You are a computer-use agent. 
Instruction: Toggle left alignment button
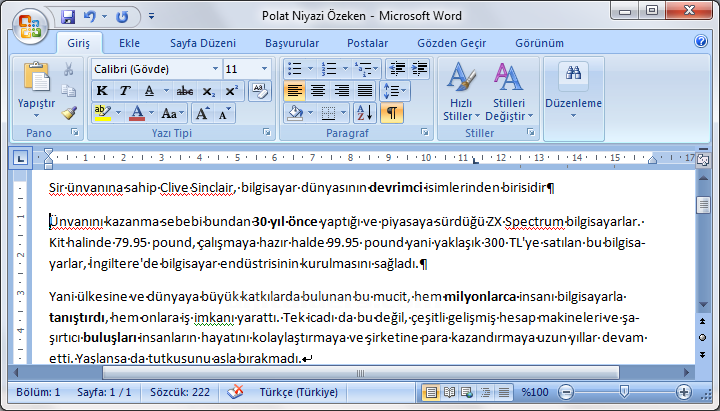[x=294, y=91]
